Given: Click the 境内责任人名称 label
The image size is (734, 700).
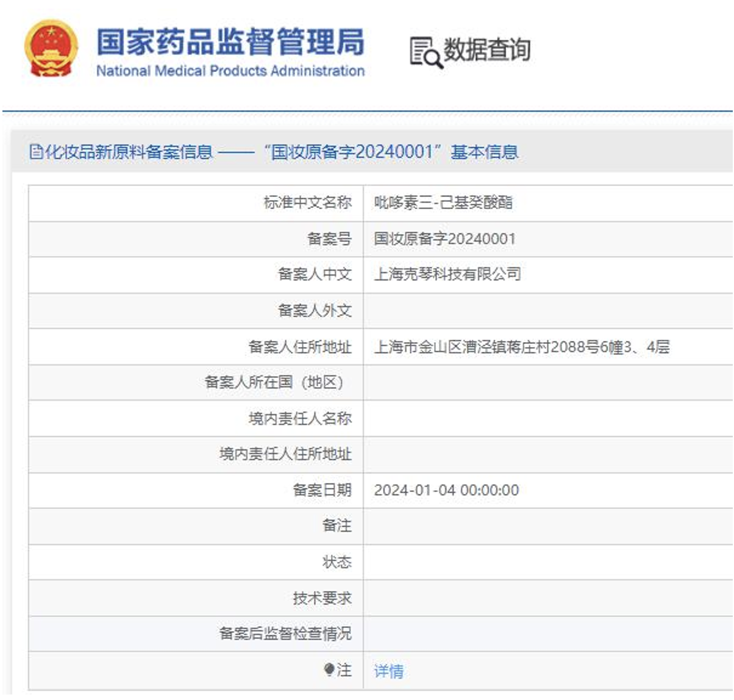Looking at the screenshot, I should 300,418.
